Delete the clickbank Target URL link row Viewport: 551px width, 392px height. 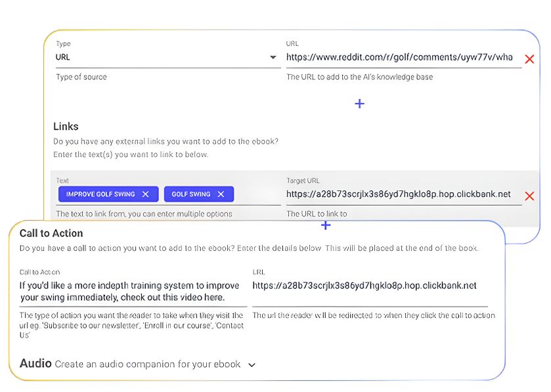(x=529, y=196)
